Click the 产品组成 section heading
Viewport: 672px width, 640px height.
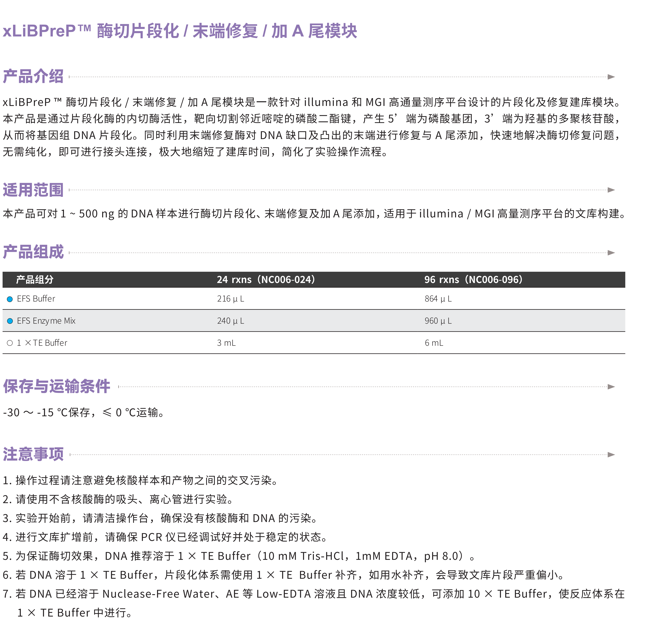(x=33, y=252)
